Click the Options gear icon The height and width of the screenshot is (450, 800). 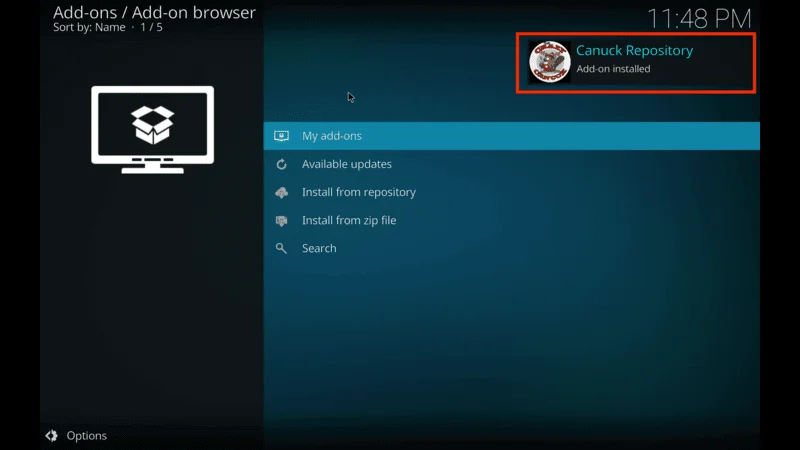52,436
